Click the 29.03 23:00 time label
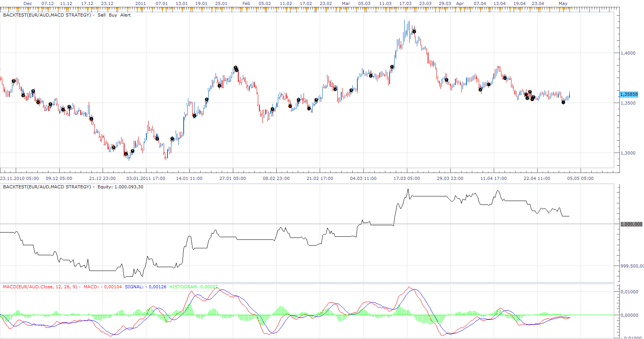 450,178
